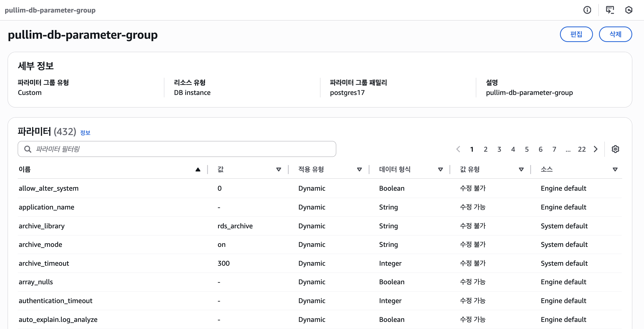Open the 값 column sort dropdown arrow

coord(279,170)
